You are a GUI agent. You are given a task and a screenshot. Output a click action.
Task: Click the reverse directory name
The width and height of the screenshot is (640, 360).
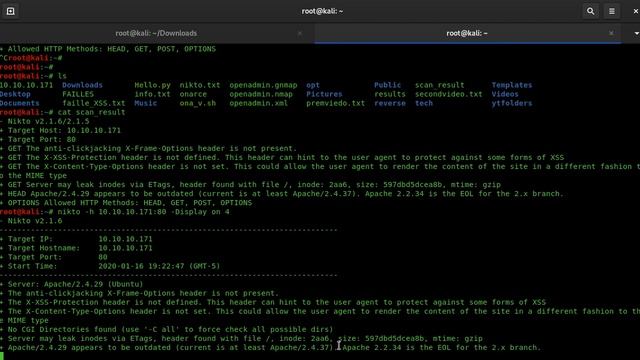pyautogui.click(x=390, y=103)
